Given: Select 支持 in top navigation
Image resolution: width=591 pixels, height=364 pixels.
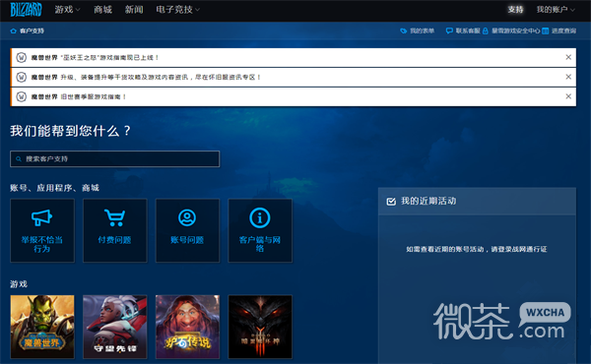Looking at the screenshot, I should pyautogui.click(x=515, y=10).
